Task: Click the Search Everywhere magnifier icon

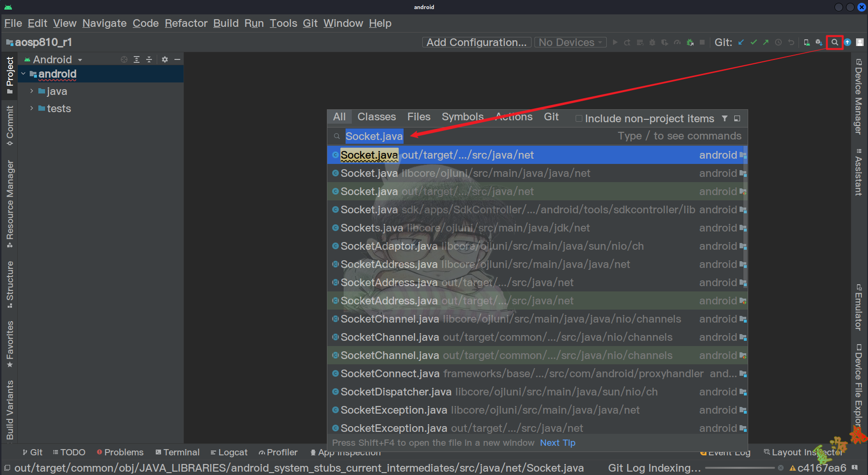Action: [834, 42]
